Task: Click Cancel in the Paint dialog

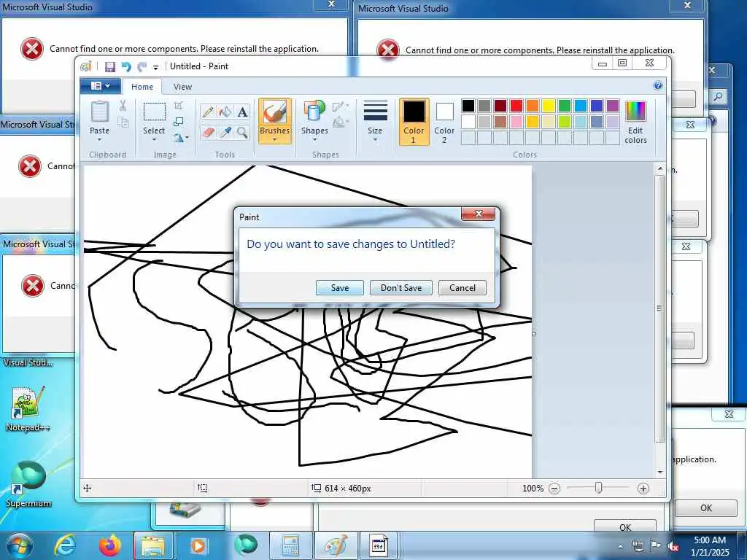Action: 462,287
